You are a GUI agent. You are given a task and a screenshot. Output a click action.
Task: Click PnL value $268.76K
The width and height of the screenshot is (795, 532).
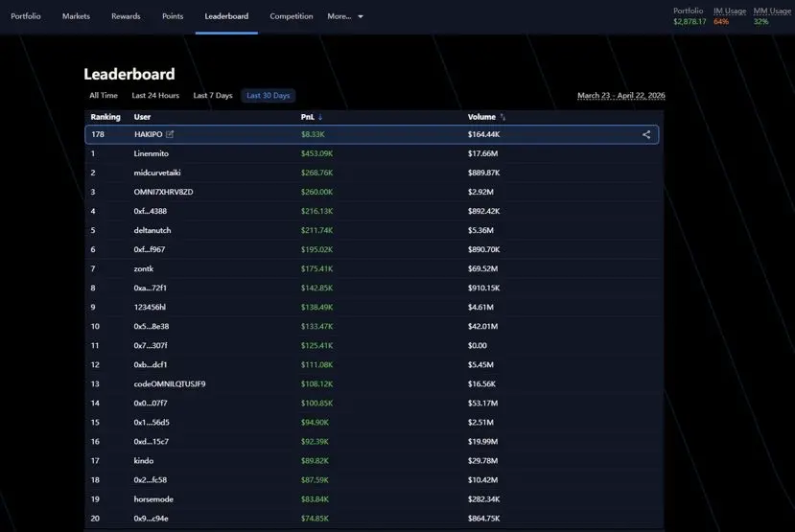tap(316, 173)
